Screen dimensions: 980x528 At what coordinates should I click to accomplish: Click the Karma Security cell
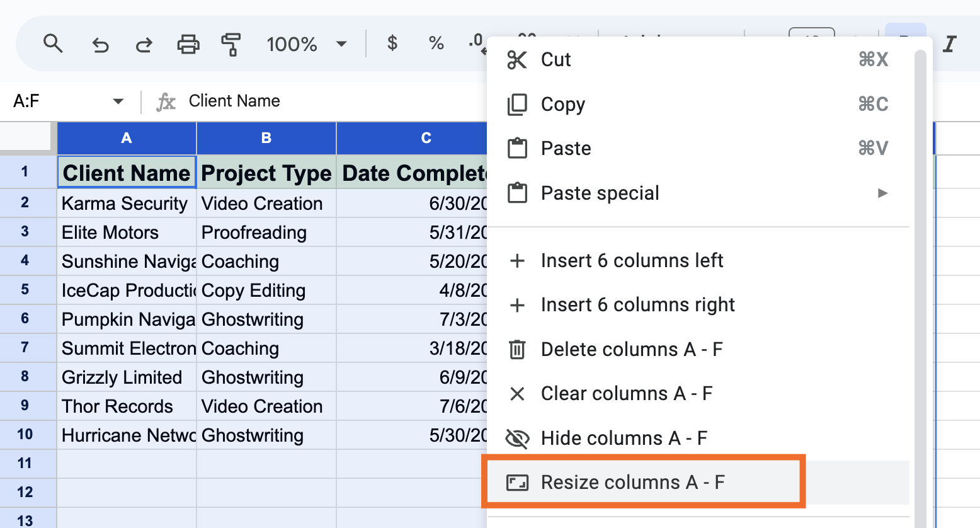point(127,204)
